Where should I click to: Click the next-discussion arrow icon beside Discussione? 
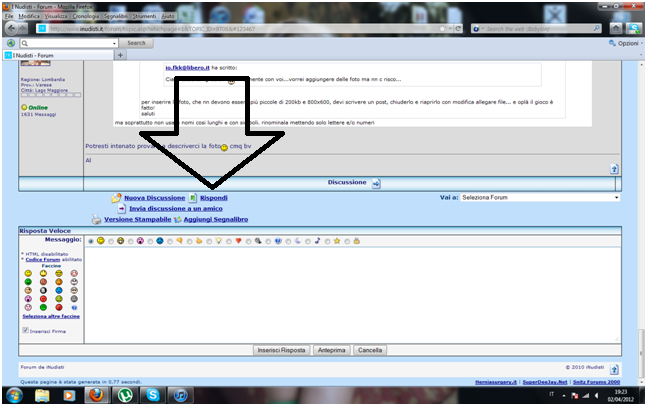(376, 183)
